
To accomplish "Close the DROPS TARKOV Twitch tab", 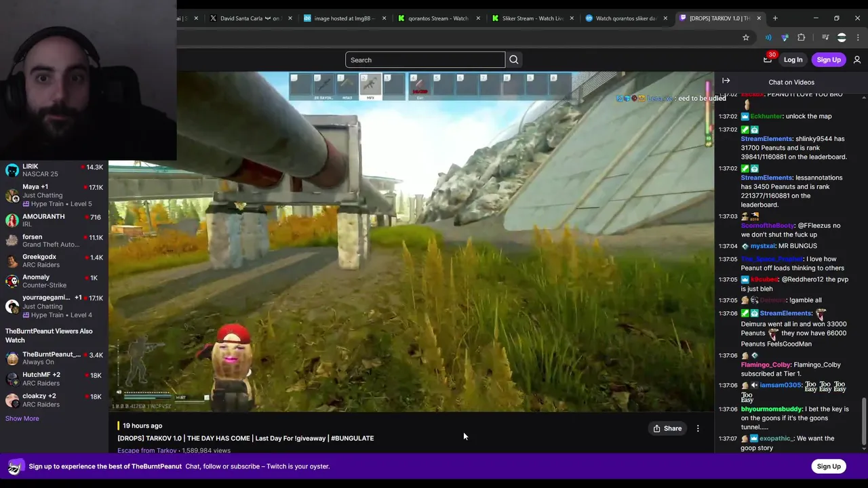I will (x=759, y=18).
